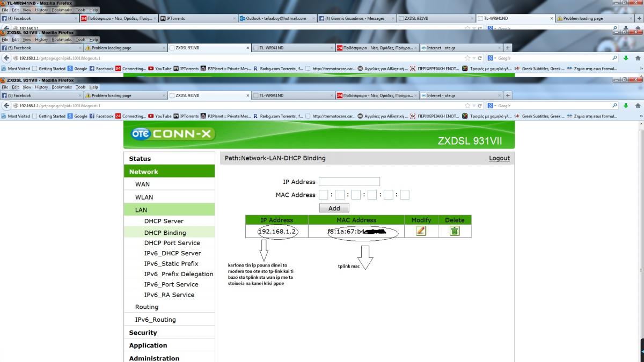Click the Modify pencil icon for 192.168.1.2
Viewport: 644px width, 362px height.
coord(421,231)
